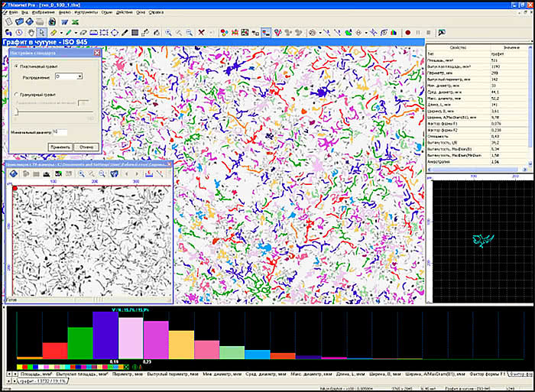Select the rectangular selection tool
535x392 pixels.
[104, 33]
